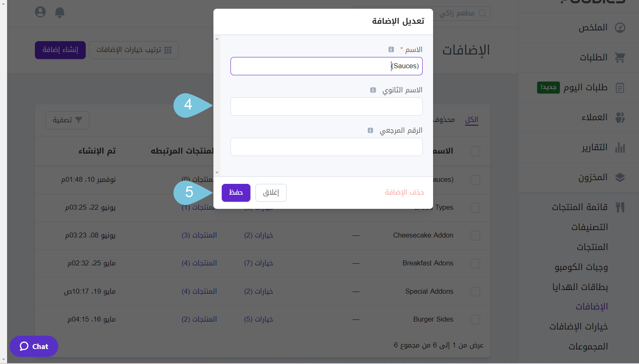Open the العملاء customers icon
This screenshot has width=639, height=364.
click(x=620, y=117)
